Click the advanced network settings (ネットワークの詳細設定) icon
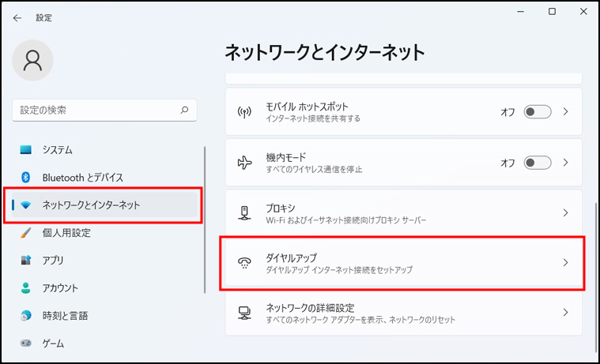 tap(244, 313)
